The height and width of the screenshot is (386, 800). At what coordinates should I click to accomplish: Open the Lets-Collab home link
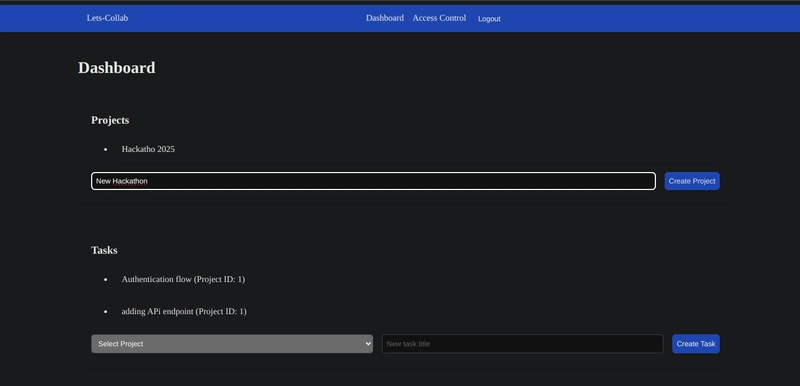coord(107,18)
